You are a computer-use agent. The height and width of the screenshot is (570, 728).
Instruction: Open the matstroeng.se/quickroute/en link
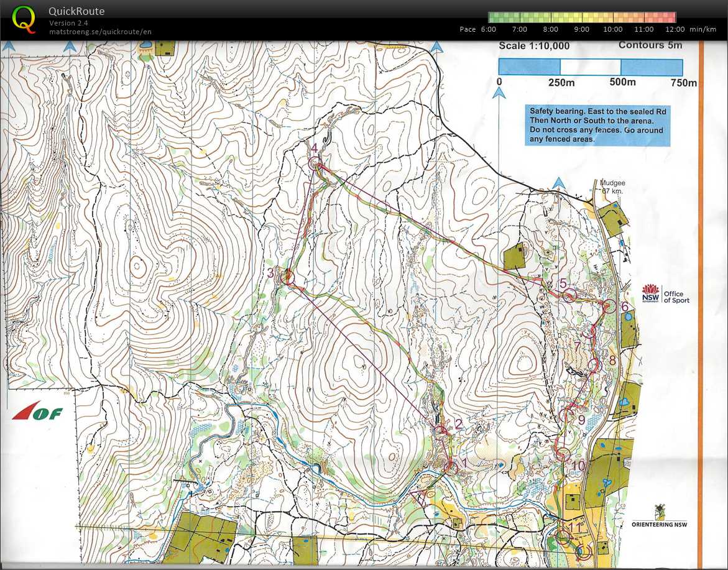[100, 32]
